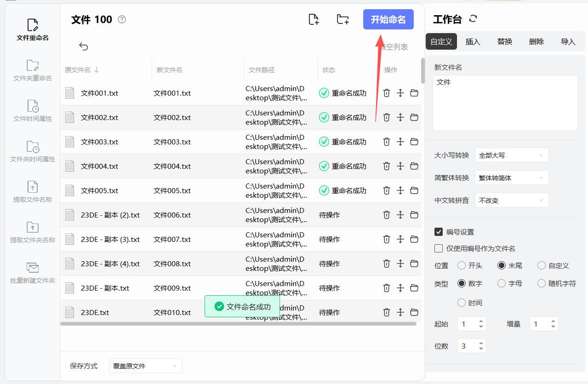Enable 仅使用编号作为文件名 checkbox
Viewport: 588px width, 384px height.
[439, 248]
